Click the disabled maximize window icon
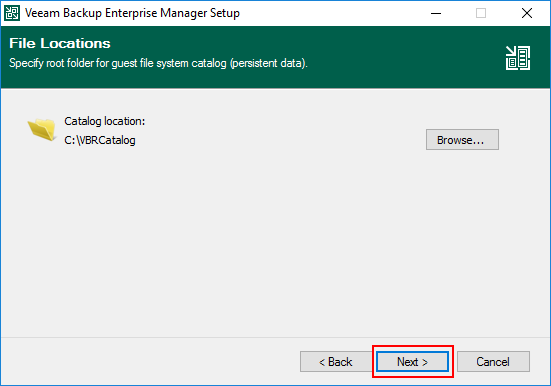 point(481,13)
